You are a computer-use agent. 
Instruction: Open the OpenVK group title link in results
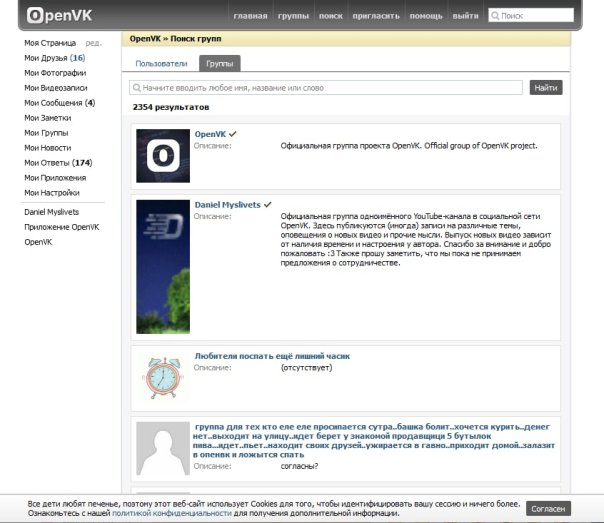click(x=210, y=134)
